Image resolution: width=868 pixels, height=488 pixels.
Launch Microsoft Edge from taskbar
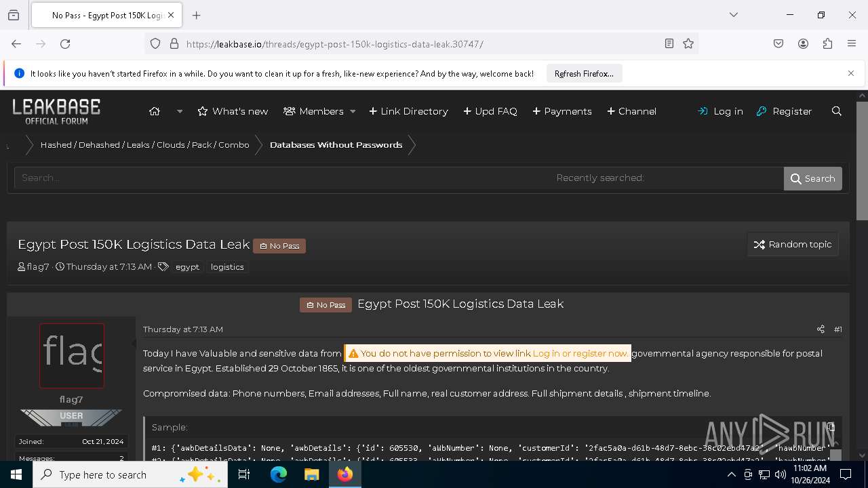pyautogui.click(x=279, y=474)
